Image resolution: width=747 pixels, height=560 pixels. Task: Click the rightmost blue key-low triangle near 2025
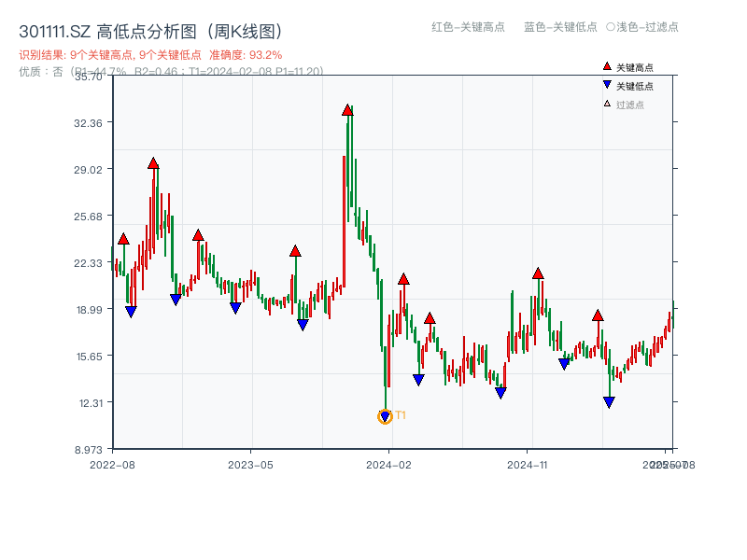[x=609, y=401]
